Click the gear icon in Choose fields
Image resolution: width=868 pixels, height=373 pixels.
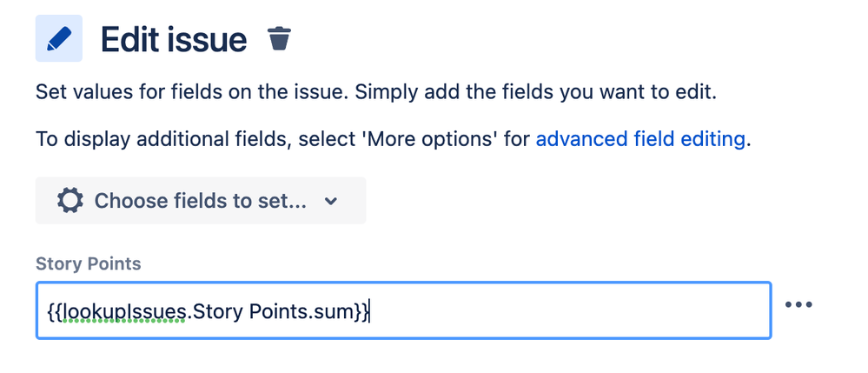point(70,200)
